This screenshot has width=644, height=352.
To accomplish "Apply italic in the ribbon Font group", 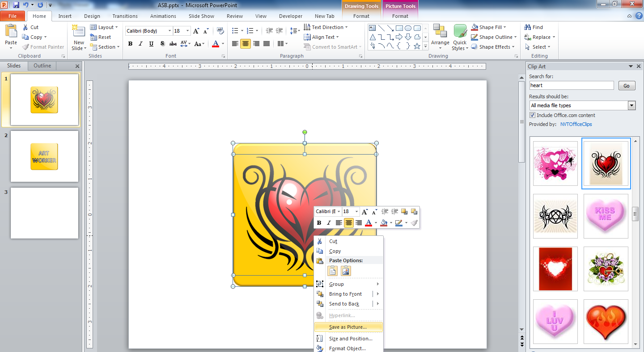I will coord(140,44).
